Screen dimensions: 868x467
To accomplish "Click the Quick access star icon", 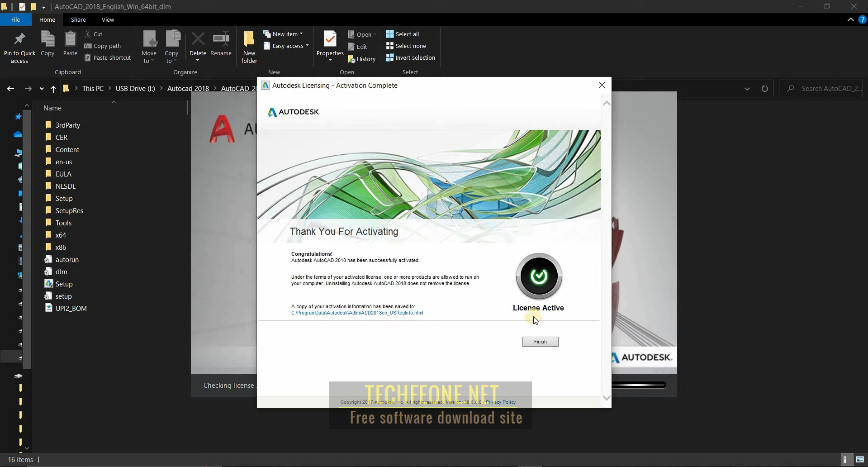I will pos(18,116).
